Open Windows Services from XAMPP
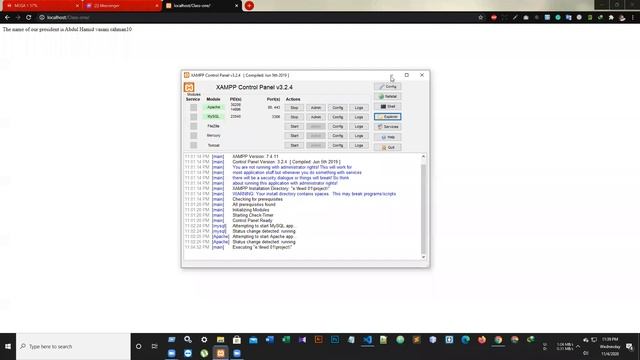 387,127
